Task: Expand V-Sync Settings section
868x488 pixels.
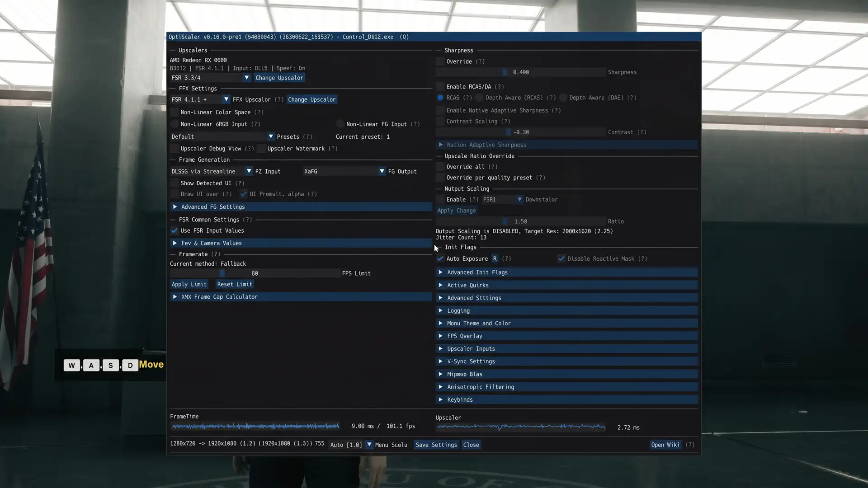Action: pos(567,361)
